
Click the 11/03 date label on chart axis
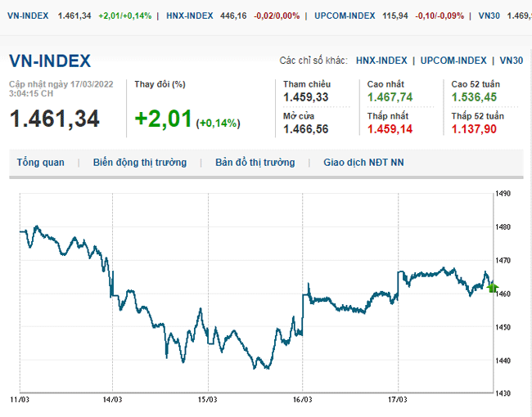coord(19,400)
